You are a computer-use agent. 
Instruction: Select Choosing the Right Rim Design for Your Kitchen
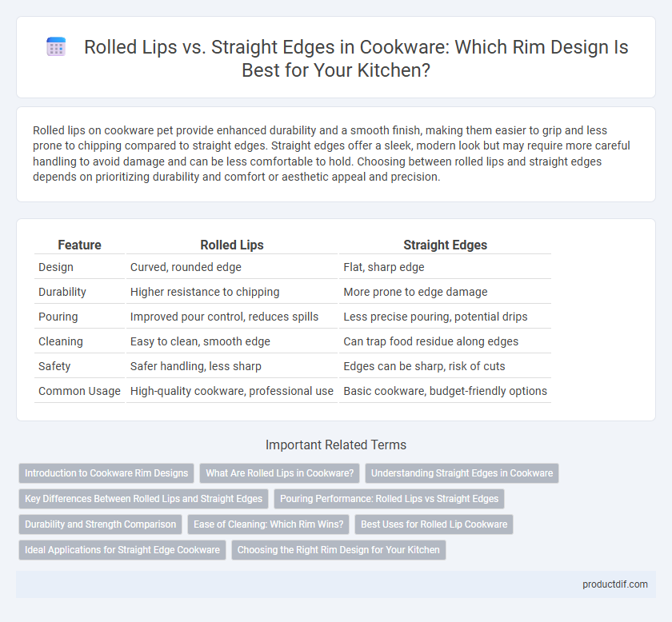pos(338,550)
